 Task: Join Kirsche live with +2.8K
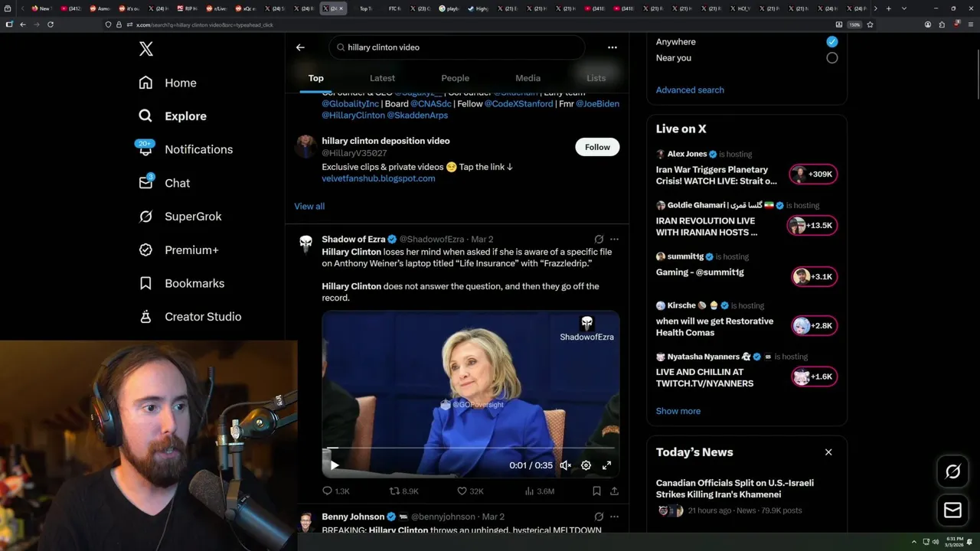pyautogui.click(x=815, y=326)
